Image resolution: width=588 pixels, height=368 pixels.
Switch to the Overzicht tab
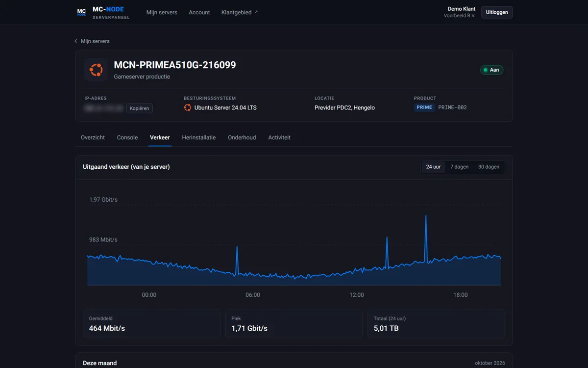[x=93, y=138]
